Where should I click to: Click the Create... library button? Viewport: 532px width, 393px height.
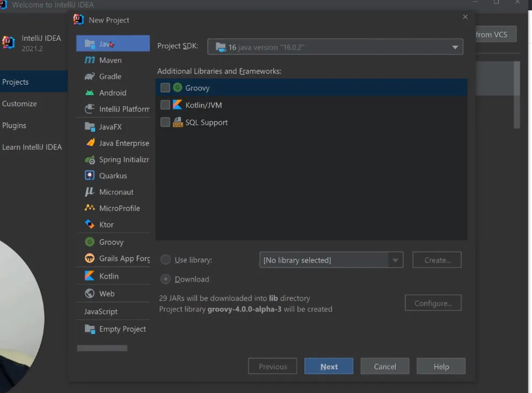pos(437,260)
